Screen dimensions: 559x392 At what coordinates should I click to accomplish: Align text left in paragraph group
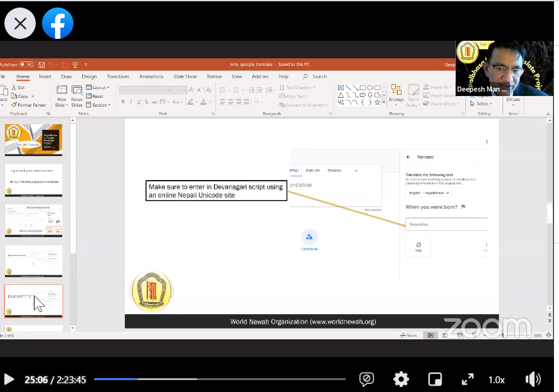tap(223, 102)
